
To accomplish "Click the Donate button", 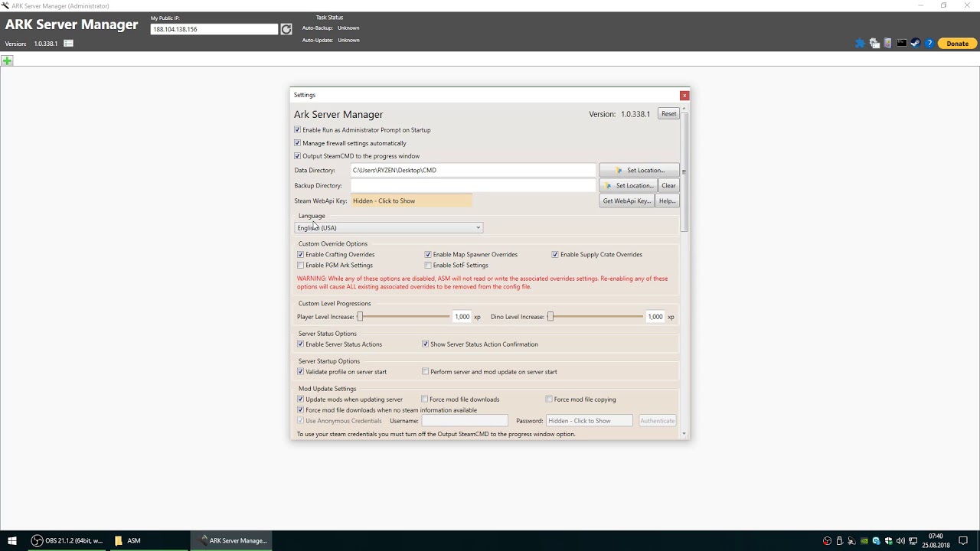I will (957, 44).
